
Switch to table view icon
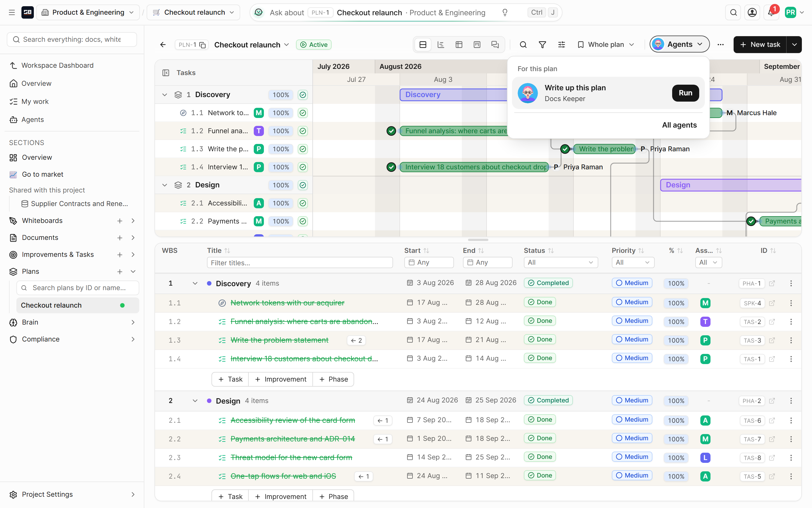459,45
